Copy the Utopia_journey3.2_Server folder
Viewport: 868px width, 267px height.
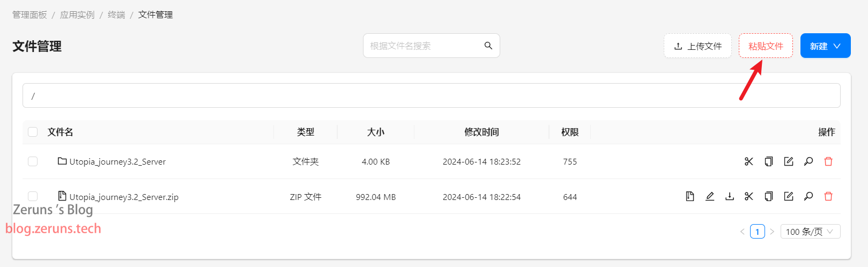[x=769, y=161]
